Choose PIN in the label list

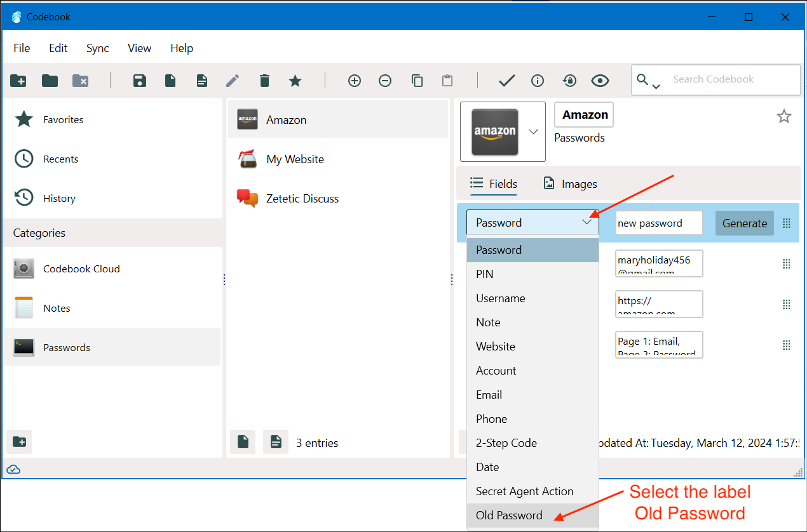tap(533, 274)
